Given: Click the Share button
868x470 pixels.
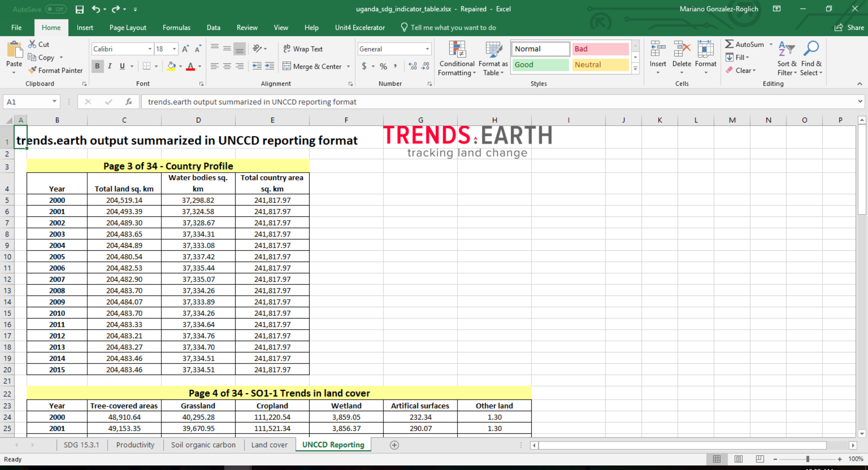Looking at the screenshot, I should point(849,28).
